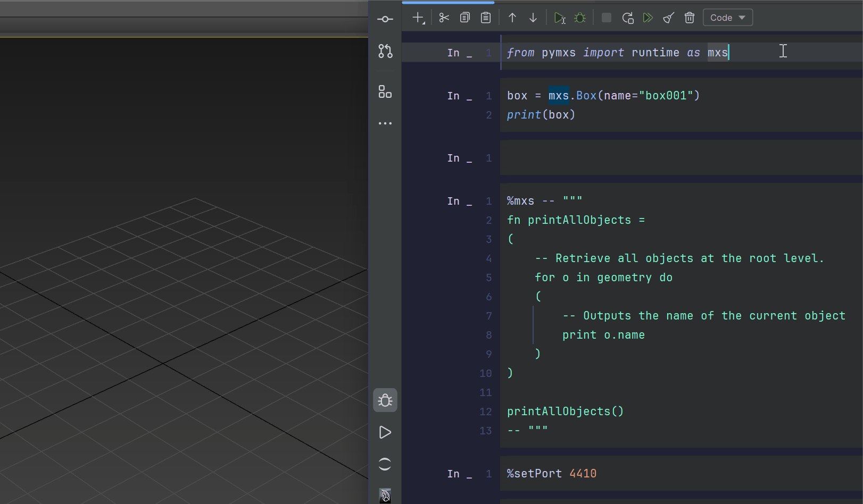Click the 'print o.name' line
The height and width of the screenshot is (504, 863).
603,335
